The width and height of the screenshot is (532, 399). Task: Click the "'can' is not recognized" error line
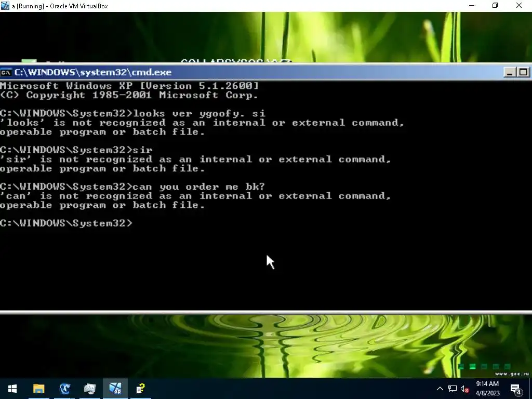(195, 196)
